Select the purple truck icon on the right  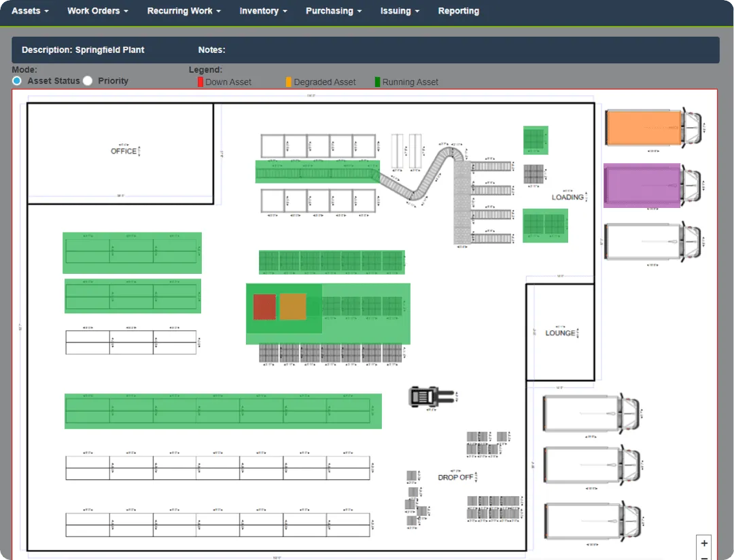(642, 186)
